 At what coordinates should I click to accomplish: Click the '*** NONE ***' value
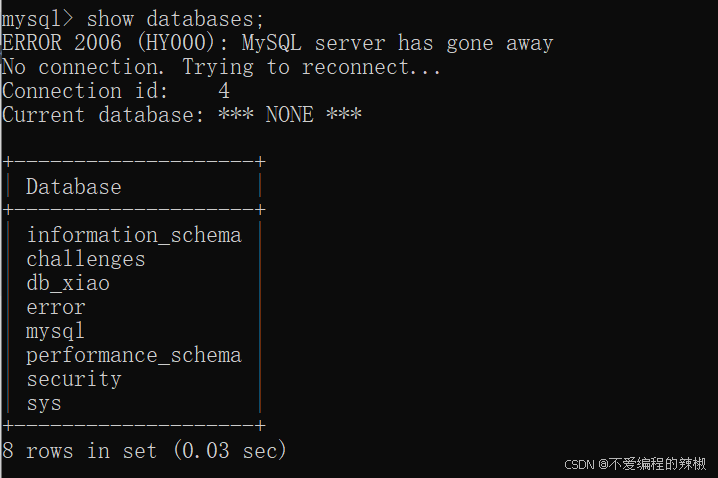click(x=290, y=114)
